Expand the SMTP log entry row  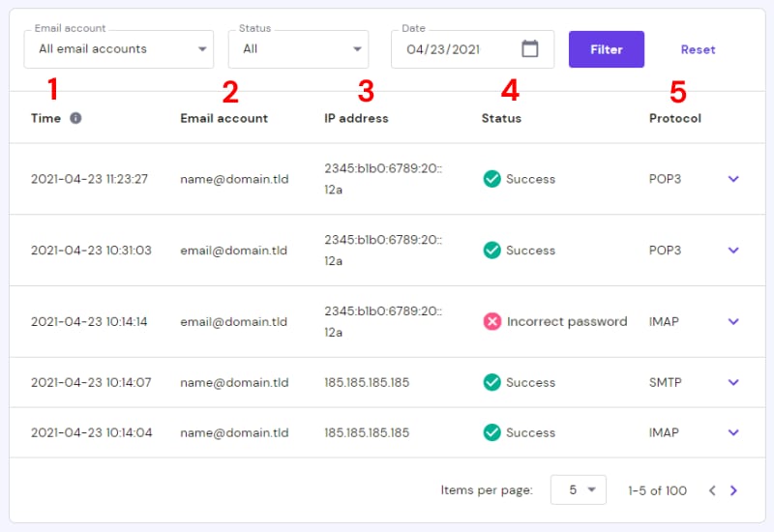(x=733, y=382)
